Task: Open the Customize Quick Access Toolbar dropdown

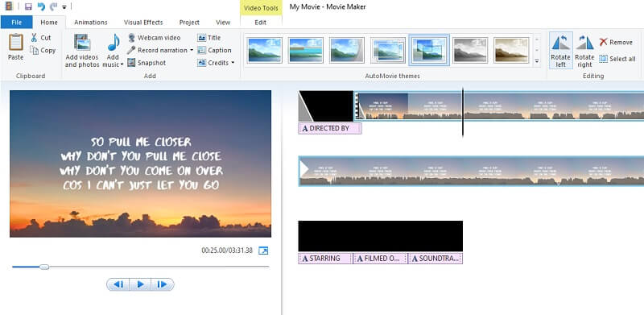Action: click(64, 7)
